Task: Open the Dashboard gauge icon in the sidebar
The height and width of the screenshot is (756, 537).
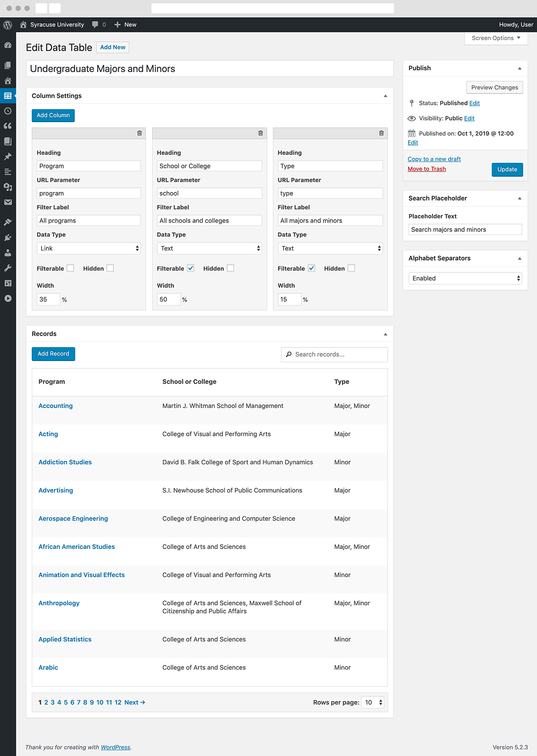Action: pyautogui.click(x=8, y=45)
